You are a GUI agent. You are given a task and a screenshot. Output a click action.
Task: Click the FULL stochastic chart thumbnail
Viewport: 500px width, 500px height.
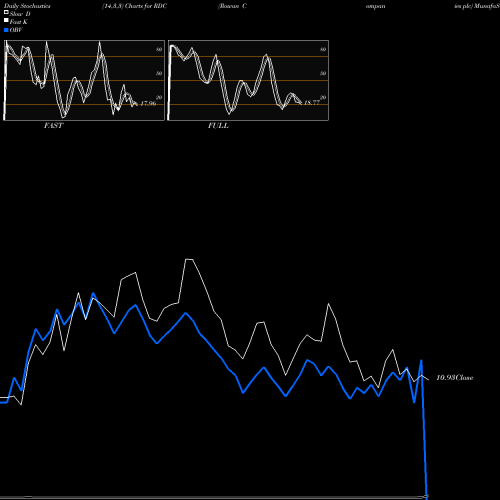tap(248, 80)
